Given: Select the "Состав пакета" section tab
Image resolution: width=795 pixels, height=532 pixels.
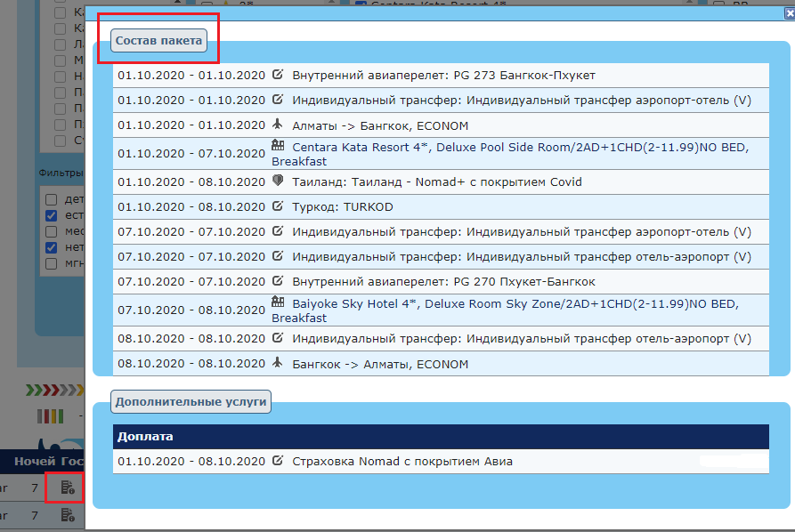Looking at the screenshot, I should pos(159,41).
